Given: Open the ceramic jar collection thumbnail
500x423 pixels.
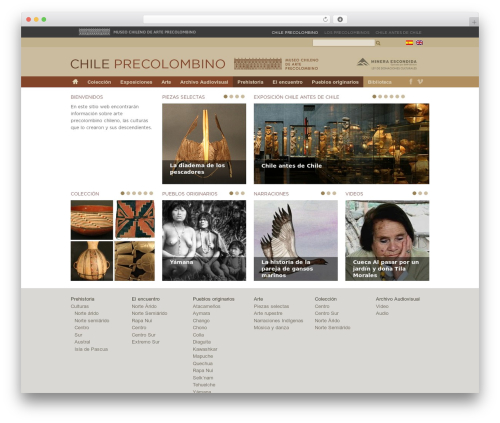Looking at the screenshot, I should [92, 261].
